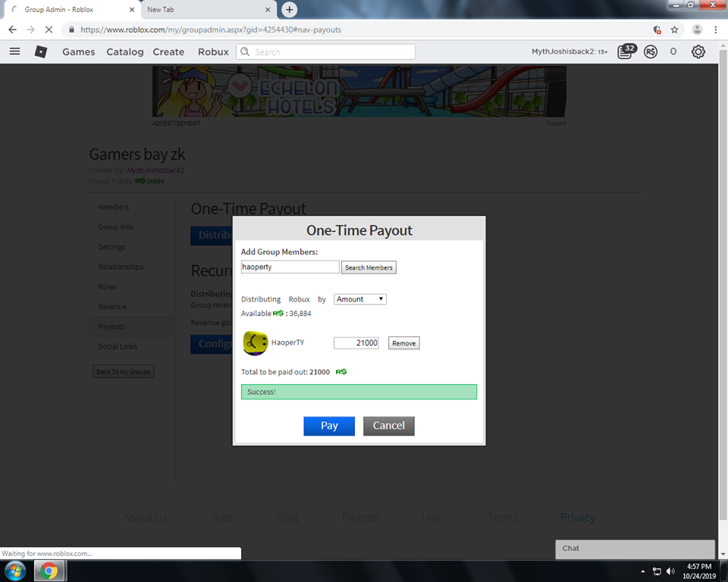The image size is (728, 582).
Task: Open the messages feed icon with badge 32
Action: pos(626,52)
